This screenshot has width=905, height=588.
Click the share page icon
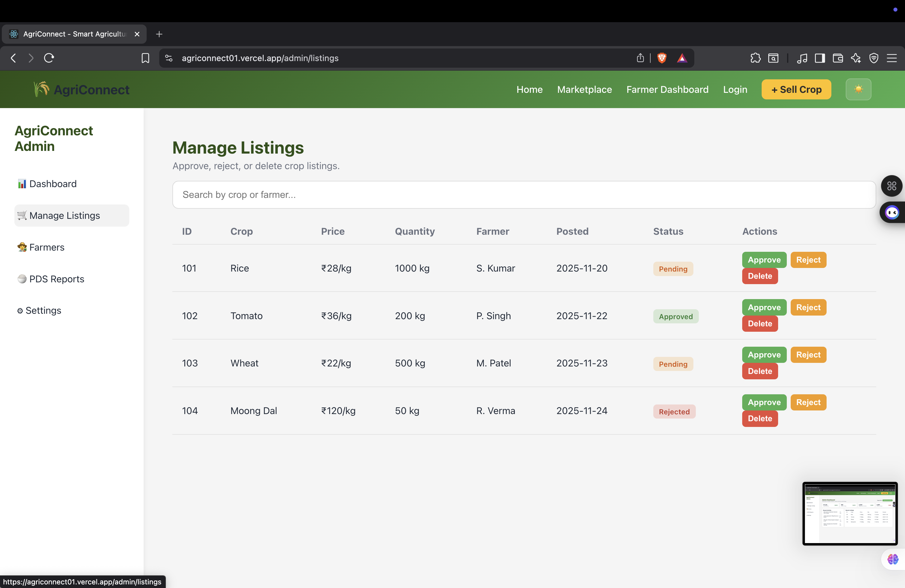[640, 58]
